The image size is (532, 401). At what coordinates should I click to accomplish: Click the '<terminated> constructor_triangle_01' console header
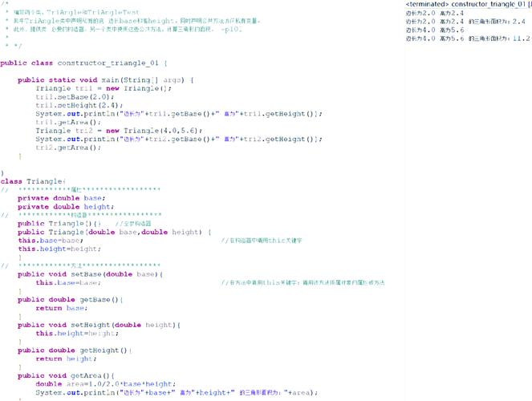click(x=469, y=4)
